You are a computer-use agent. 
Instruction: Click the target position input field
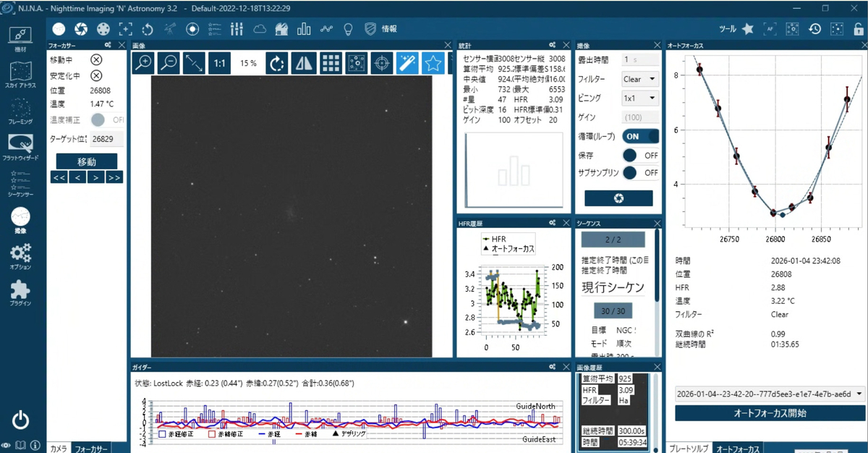pos(105,139)
